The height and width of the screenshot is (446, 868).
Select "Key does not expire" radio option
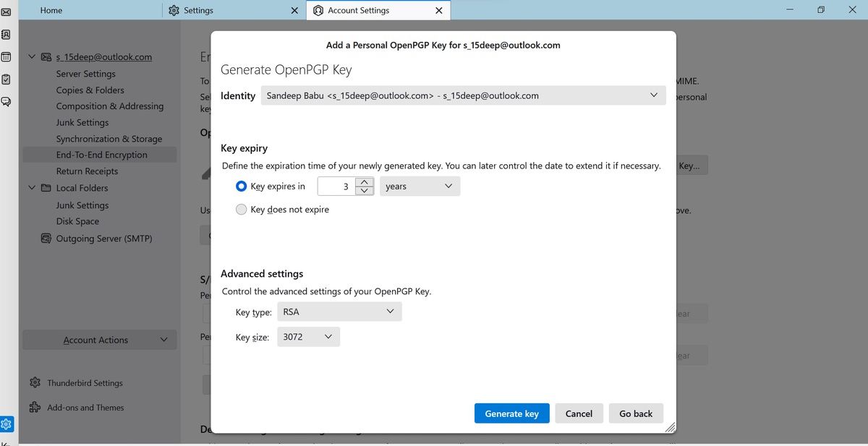coord(242,210)
